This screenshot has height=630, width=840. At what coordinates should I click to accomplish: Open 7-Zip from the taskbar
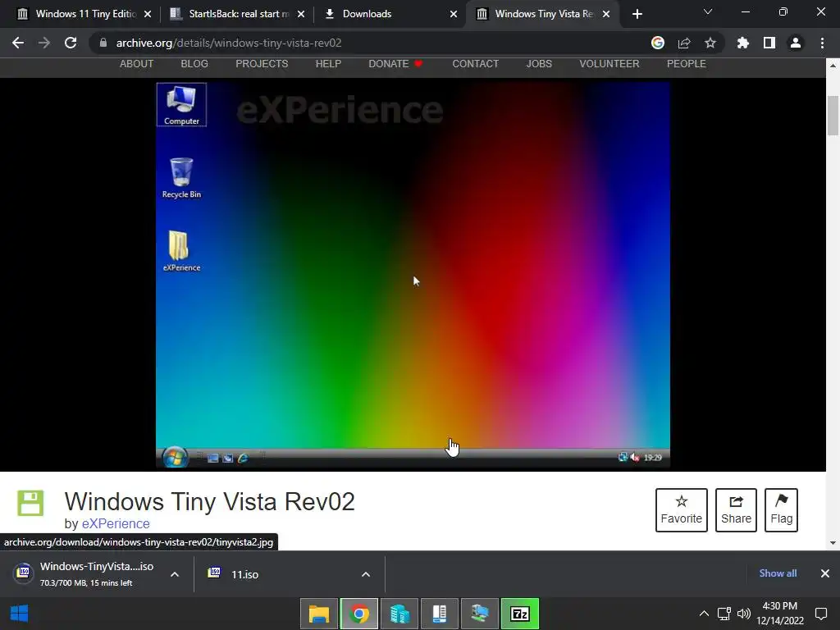[519, 614]
